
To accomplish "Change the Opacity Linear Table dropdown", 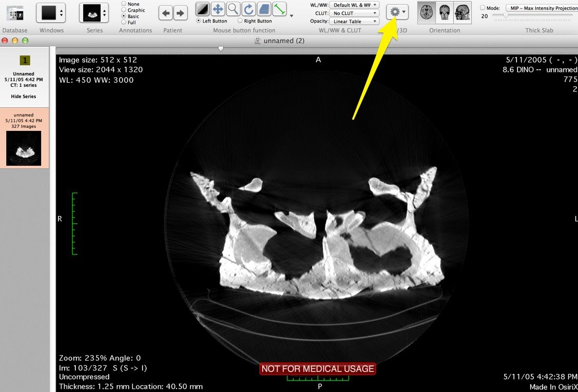I will click(x=354, y=21).
